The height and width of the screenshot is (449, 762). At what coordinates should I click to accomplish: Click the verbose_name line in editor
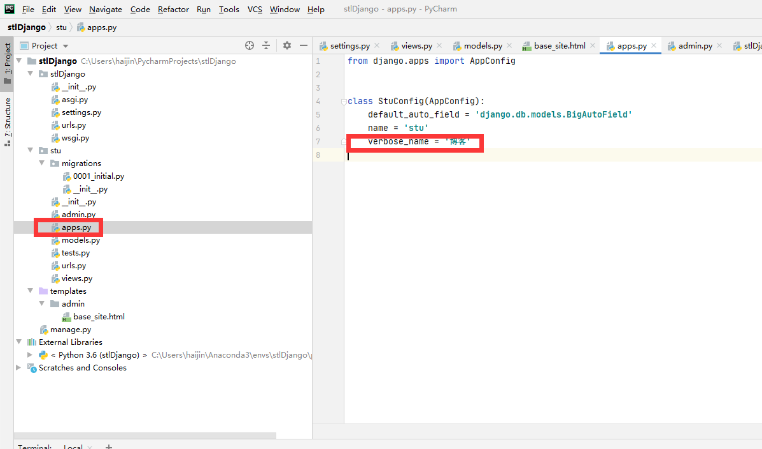[x=419, y=141]
